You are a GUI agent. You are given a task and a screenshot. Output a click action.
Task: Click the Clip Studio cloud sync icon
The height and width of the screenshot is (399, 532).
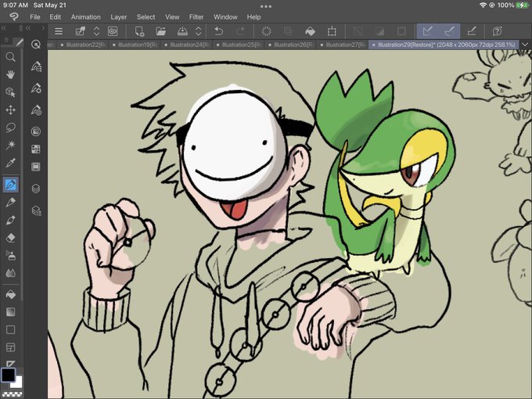click(x=113, y=31)
